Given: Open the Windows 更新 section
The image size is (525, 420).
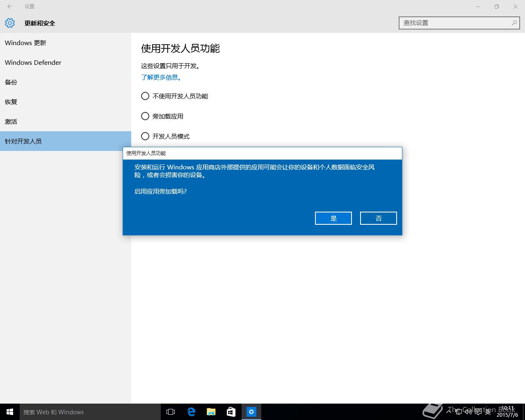Looking at the screenshot, I should (66, 43).
